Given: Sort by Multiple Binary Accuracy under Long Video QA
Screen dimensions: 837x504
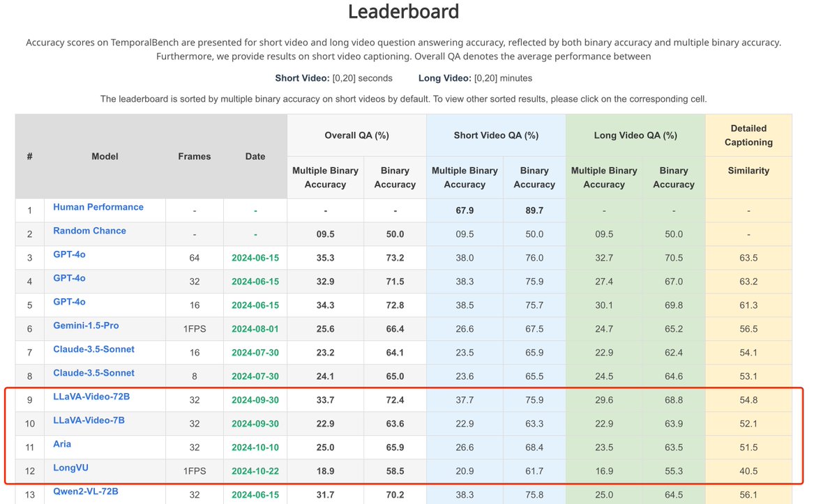Looking at the screenshot, I should [604, 177].
